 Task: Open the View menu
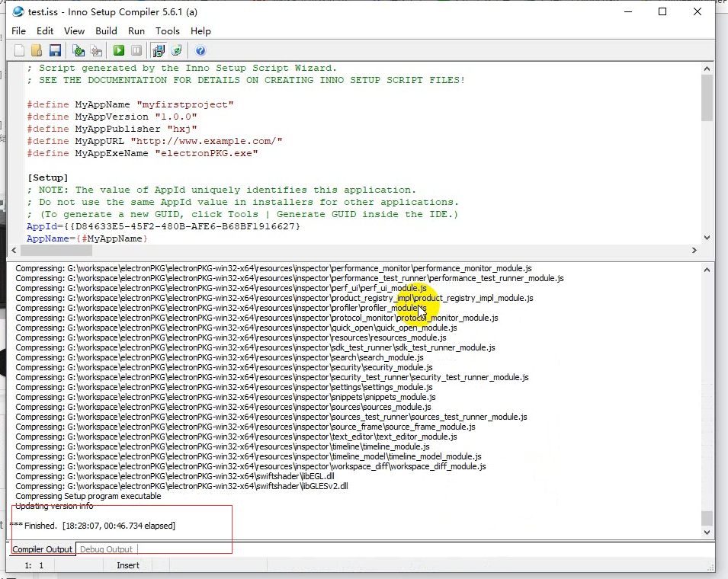coord(74,31)
